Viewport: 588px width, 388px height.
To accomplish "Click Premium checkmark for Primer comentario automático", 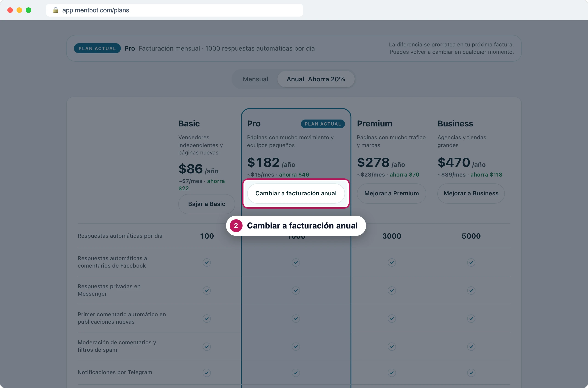I will pos(392,318).
